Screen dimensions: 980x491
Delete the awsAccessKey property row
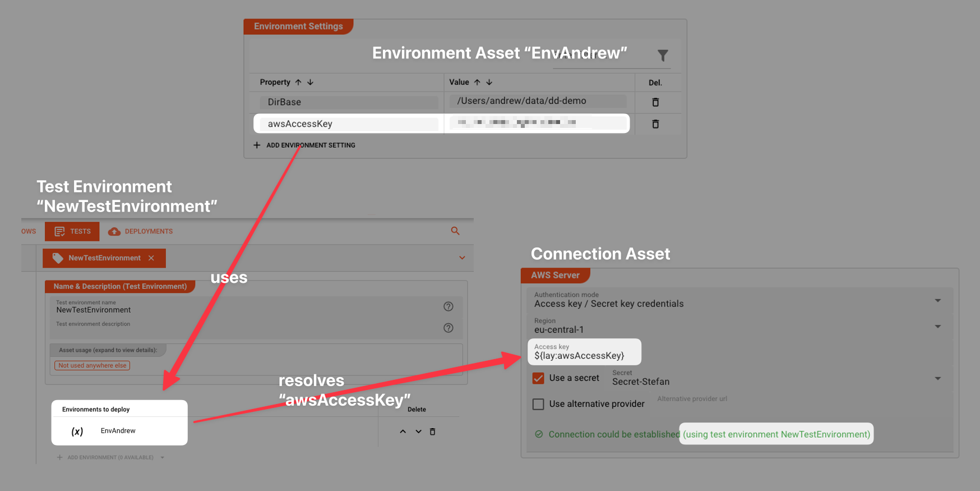coord(655,124)
